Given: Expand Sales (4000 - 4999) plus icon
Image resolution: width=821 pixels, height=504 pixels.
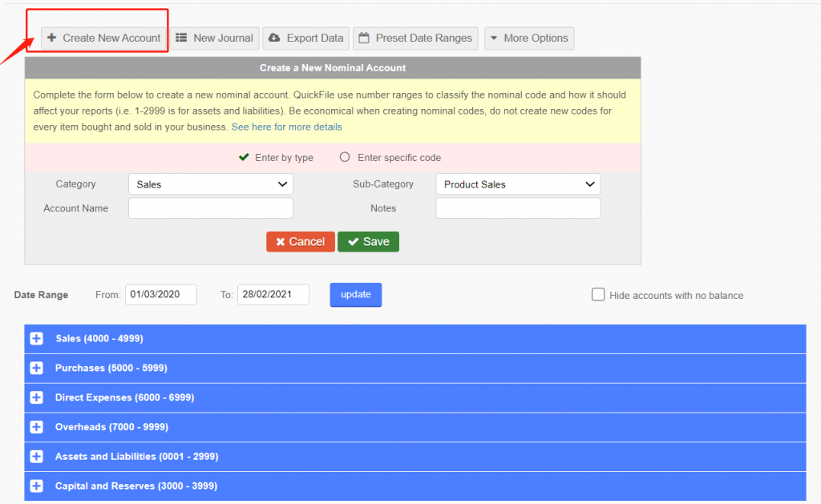Looking at the screenshot, I should click(36, 339).
